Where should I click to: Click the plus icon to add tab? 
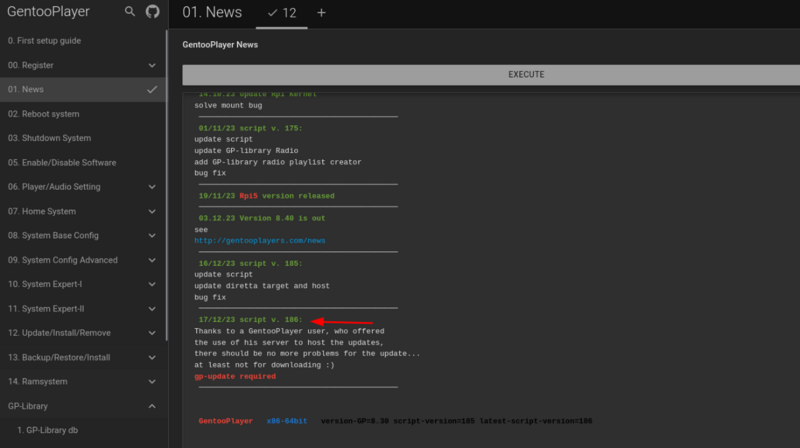(x=321, y=13)
